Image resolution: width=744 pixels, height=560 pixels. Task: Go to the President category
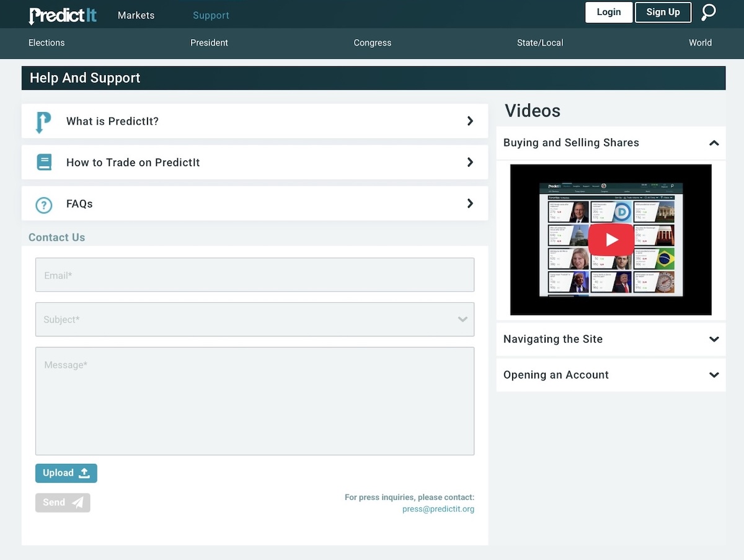tap(209, 43)
